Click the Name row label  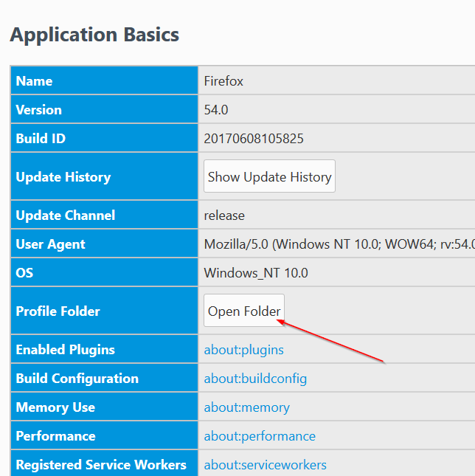pos(34,81)
